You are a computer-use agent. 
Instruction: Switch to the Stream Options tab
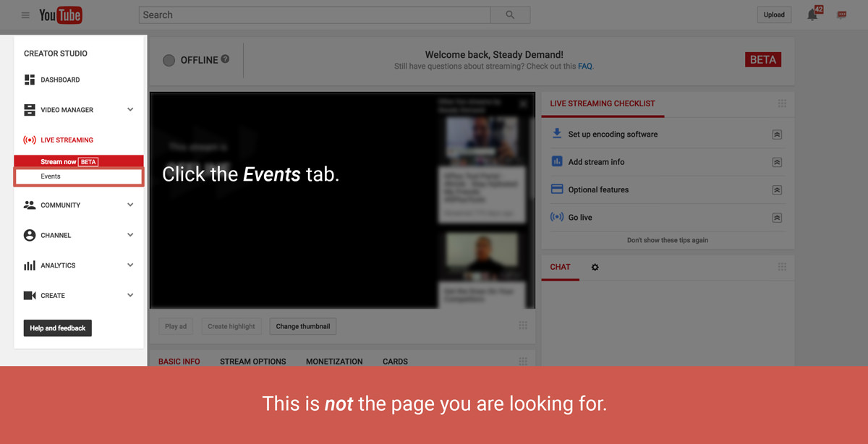click(252, 361)
